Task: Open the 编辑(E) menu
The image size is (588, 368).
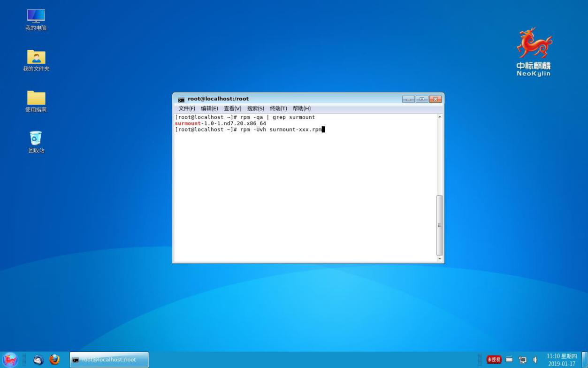Action: (209, 108)
